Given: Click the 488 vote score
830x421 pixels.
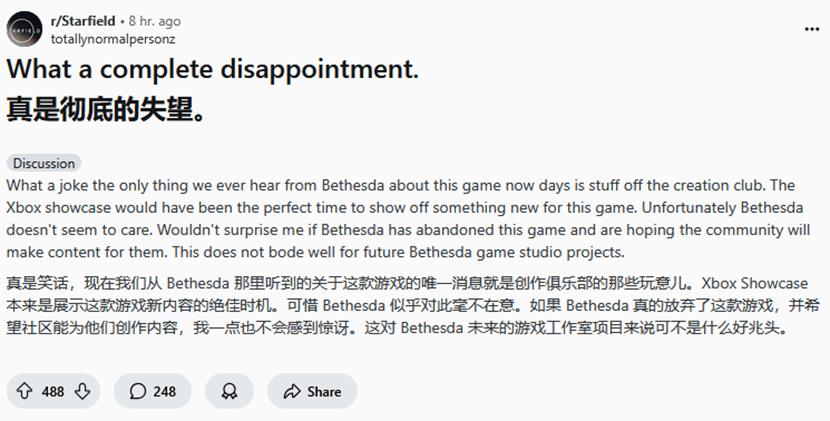Looking at the screenshot, I should click(x=53, y=391).
